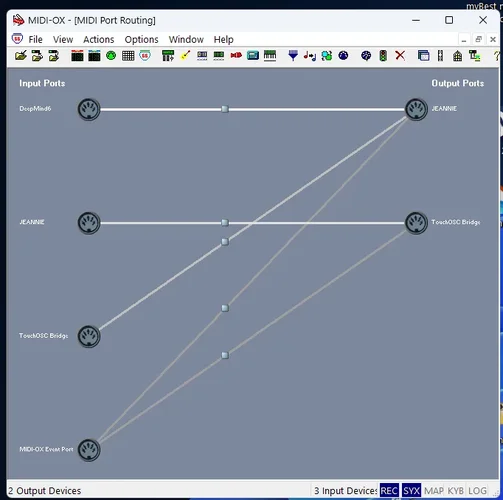Click the network devices toolbar icon

(x=474, y=56)
